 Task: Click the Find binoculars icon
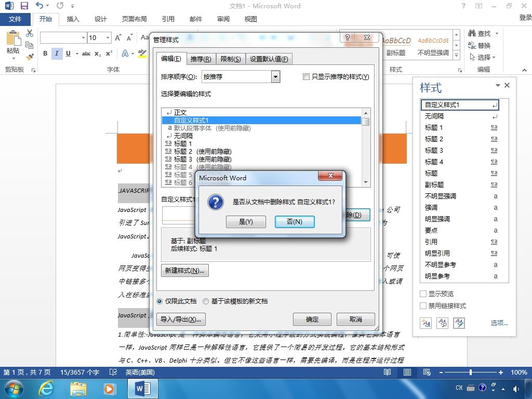tap(472, 33)
